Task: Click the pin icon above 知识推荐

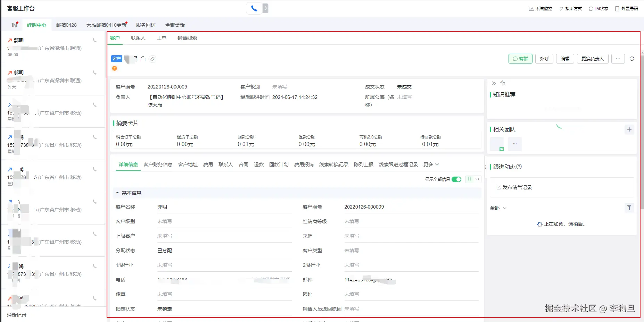Action: click(x=503, y=83)
